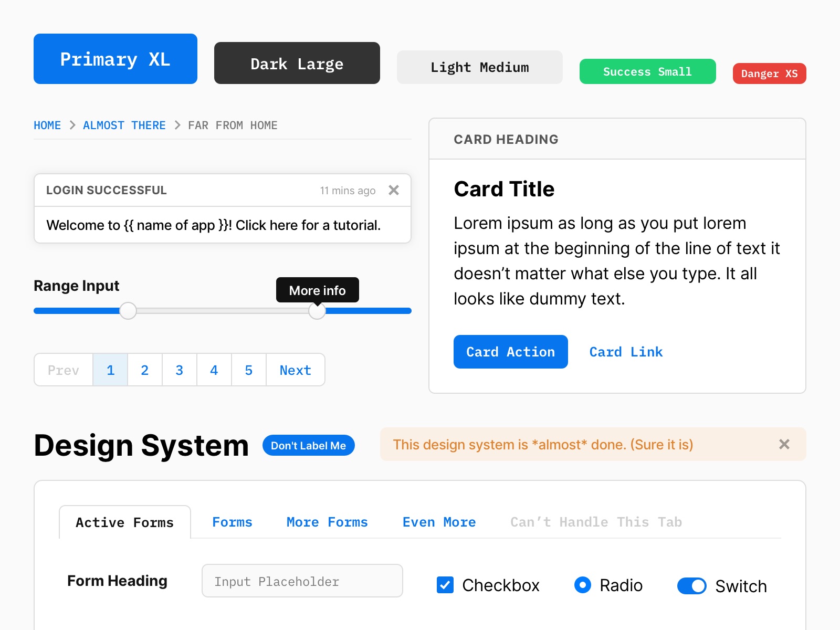Click the Primary XL button

pyautogui.click(x=115, y=59)
